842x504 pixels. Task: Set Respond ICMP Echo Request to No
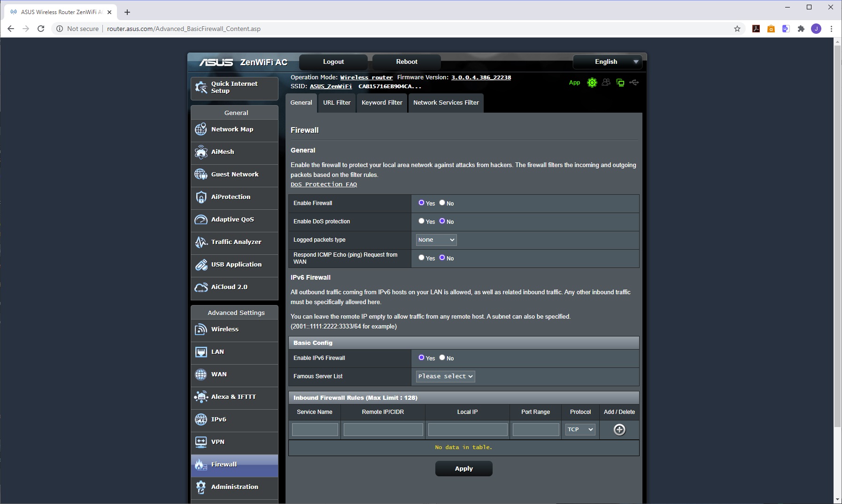(442, 258)
